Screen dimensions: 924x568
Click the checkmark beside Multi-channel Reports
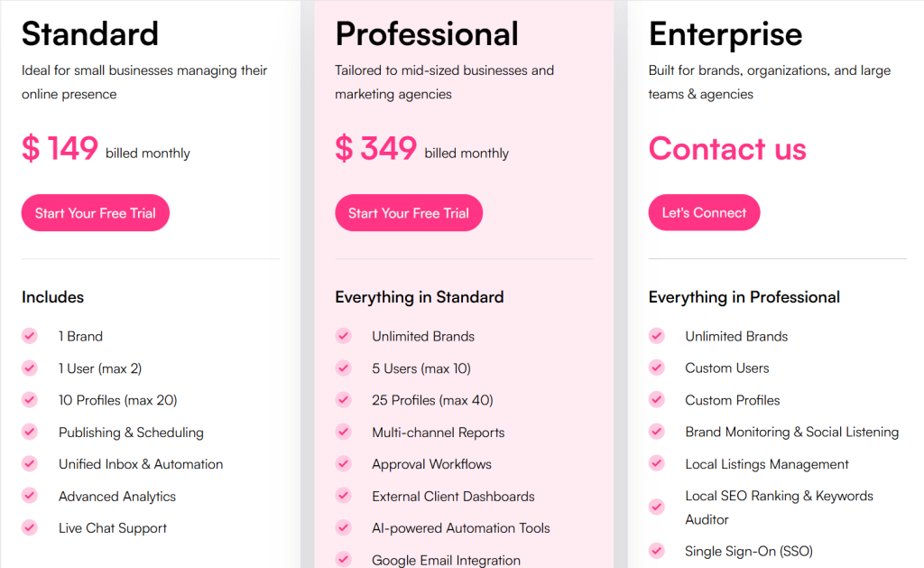click(343, 432)
